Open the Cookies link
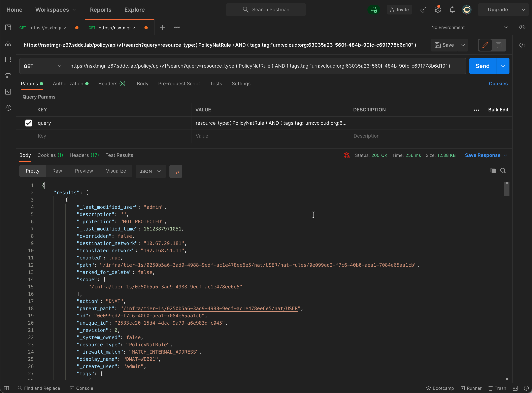 498,84
